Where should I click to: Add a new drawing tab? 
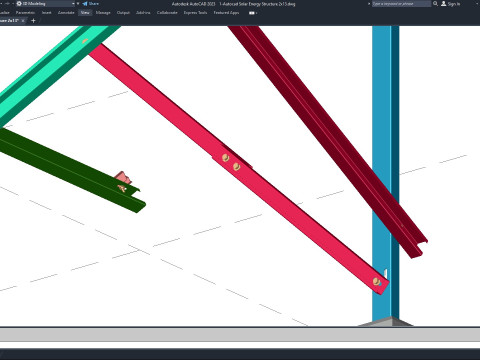[x=33, y=21]
